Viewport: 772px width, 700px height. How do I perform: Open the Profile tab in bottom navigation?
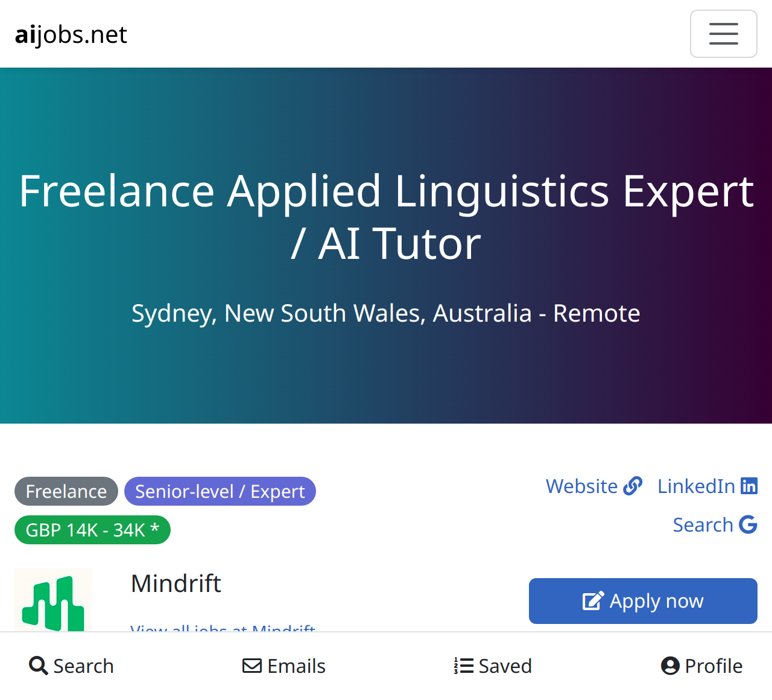tap(701, 666)
